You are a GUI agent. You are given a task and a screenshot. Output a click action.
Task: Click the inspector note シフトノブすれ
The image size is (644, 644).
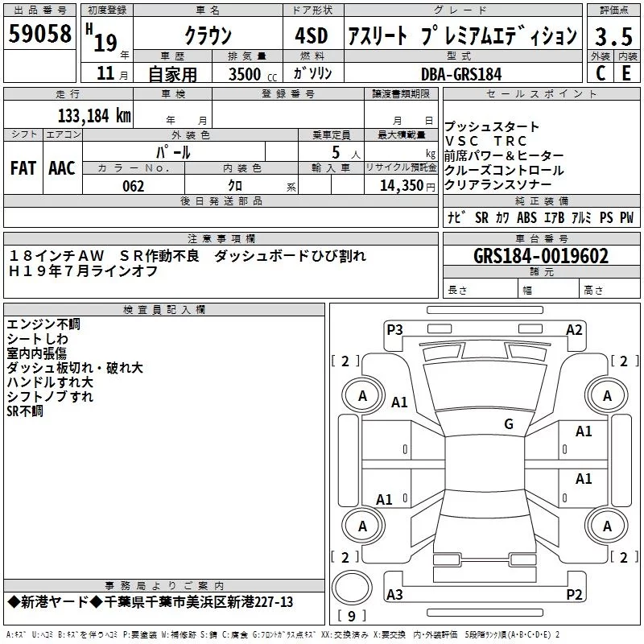50,396
